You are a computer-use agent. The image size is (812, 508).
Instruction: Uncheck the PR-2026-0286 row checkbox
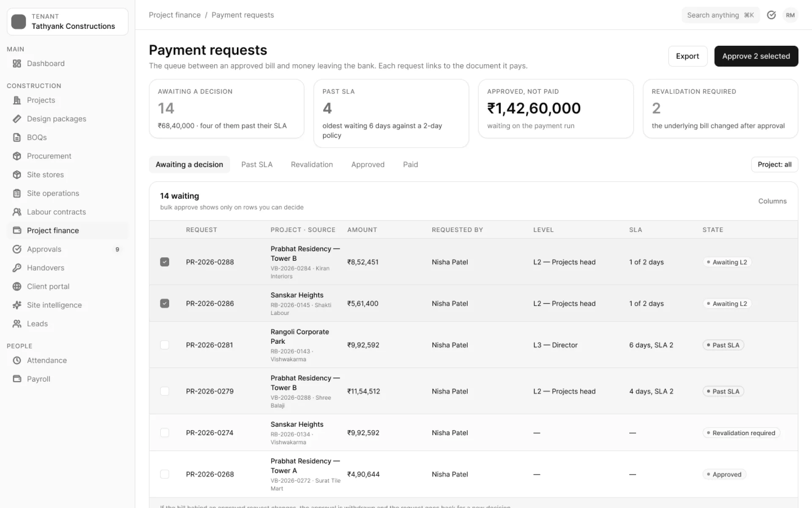(165, 304)
